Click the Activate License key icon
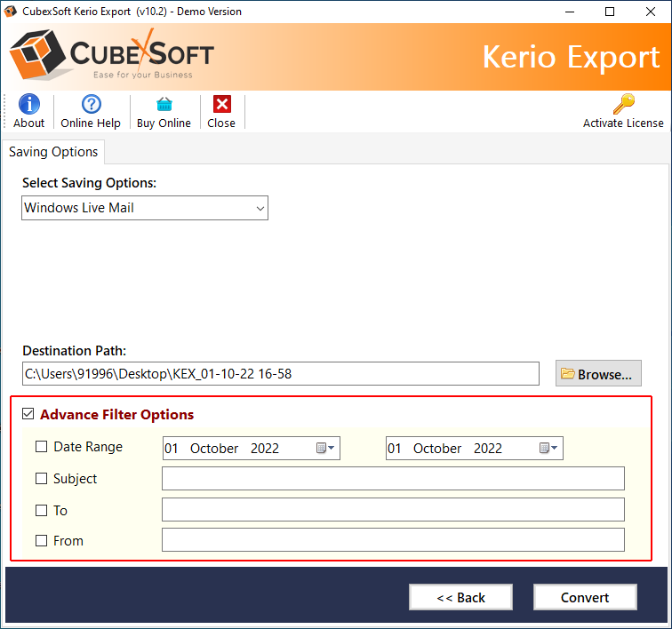 [624, 104]
